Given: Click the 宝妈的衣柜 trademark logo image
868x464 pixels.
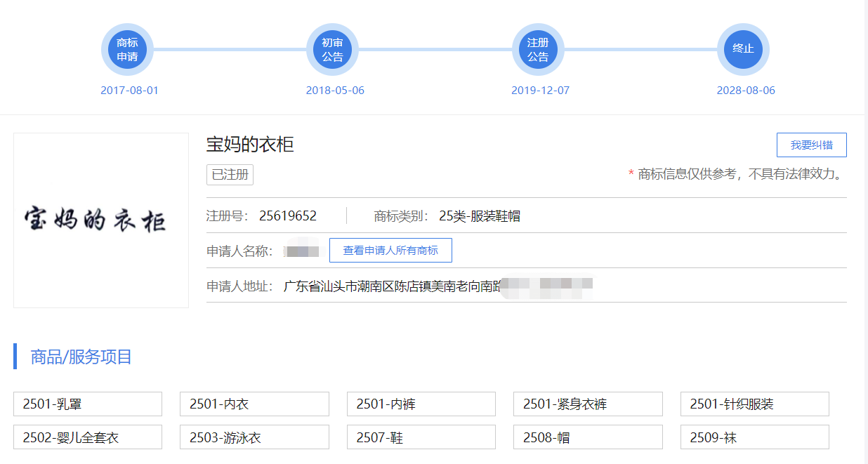Looking at the screenshot, I should [x=101, y=220].
